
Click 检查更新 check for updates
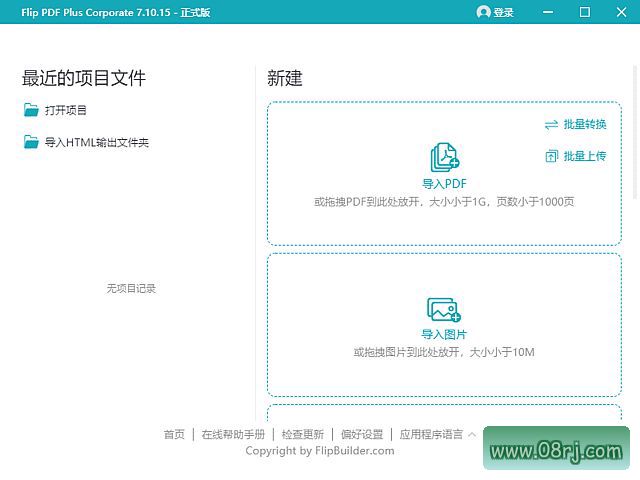click(x=303, y=434)
